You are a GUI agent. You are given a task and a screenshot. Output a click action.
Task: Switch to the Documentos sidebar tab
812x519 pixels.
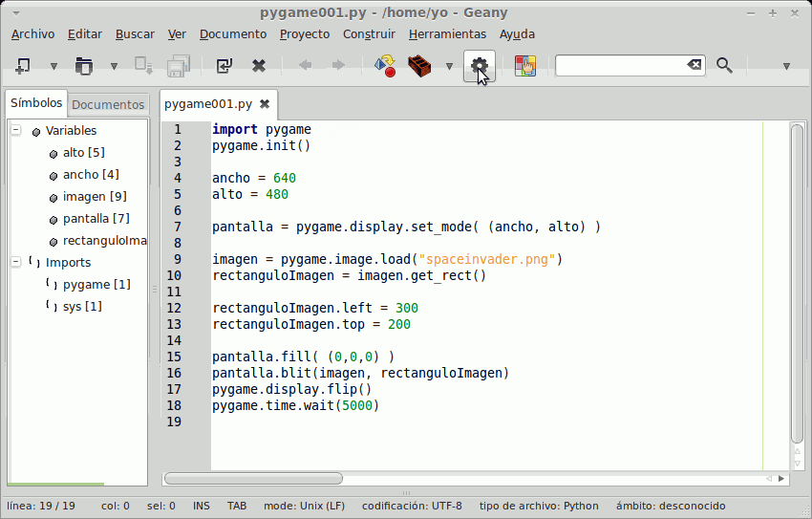(x=108, y=104)
